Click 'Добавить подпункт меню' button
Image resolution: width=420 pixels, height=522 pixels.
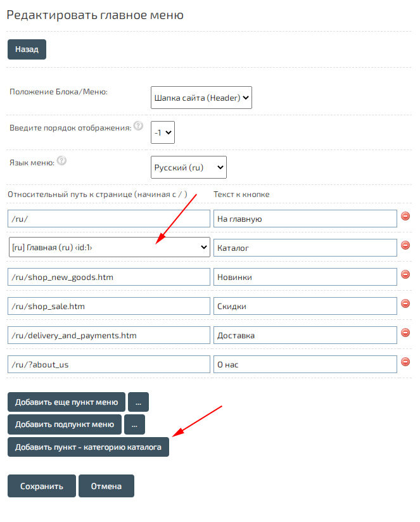[65, 424]
